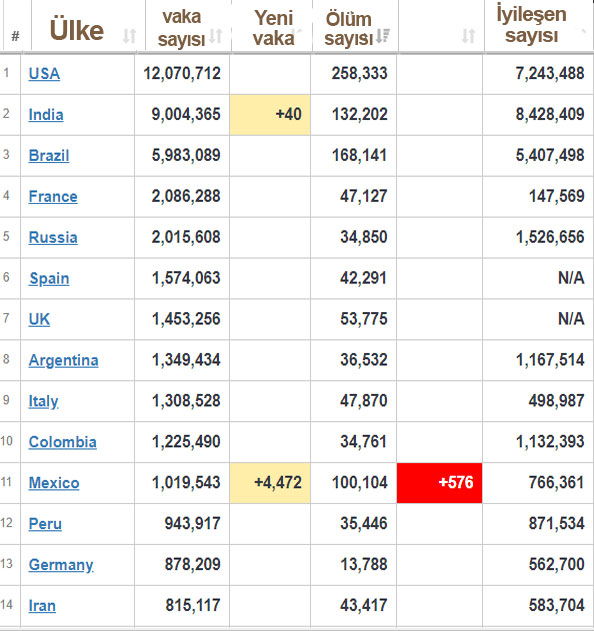
Task: Sort by Yeni vaka column header
Action: (273, 28)
